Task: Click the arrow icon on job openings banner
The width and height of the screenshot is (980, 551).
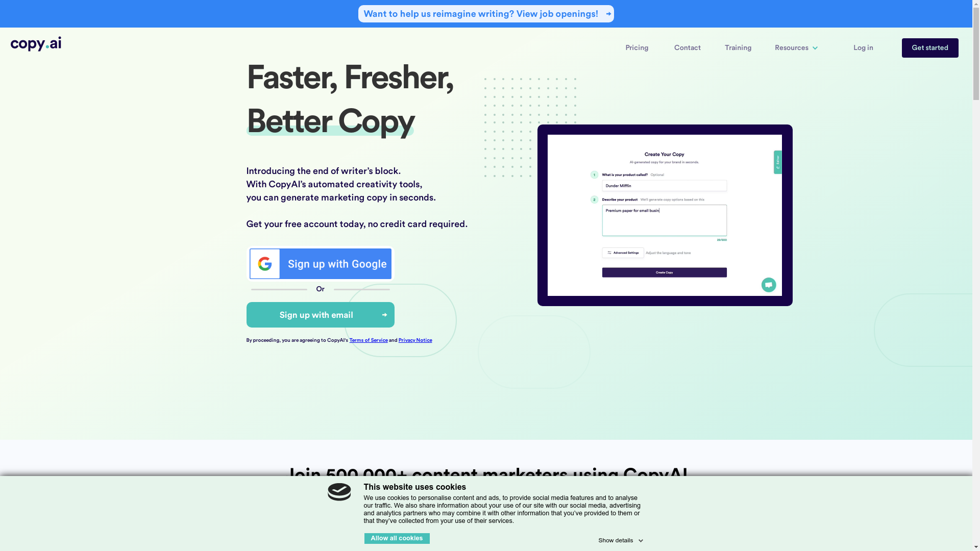Action: [x=608, y=13]
